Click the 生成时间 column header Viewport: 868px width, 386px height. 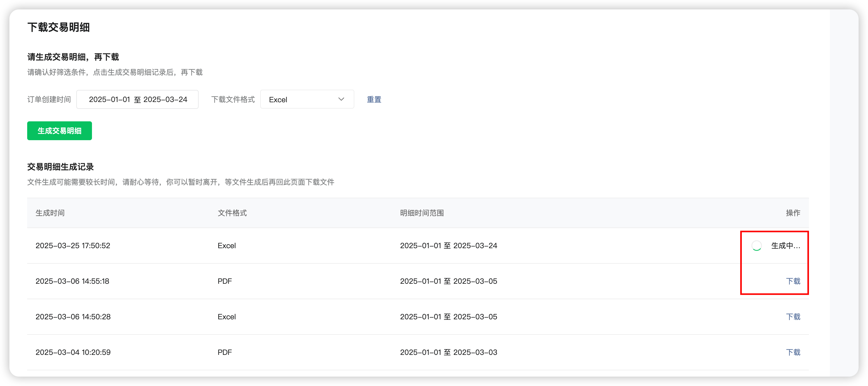coord(50,213)
